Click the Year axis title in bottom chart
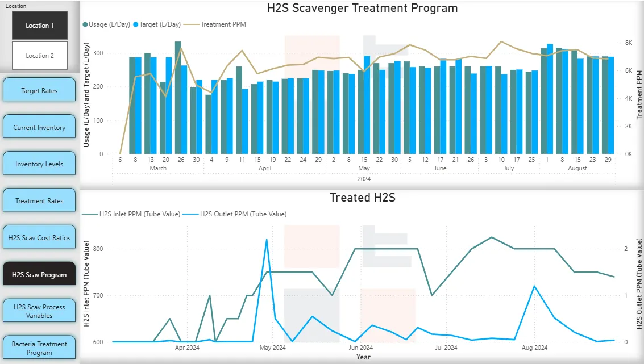 coord(363,357)
